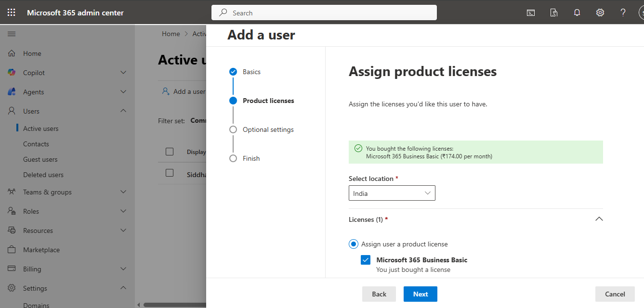Open Cloud Shell from the top bar
Screen dimensions: 644x308
click(x=530, y=13)
